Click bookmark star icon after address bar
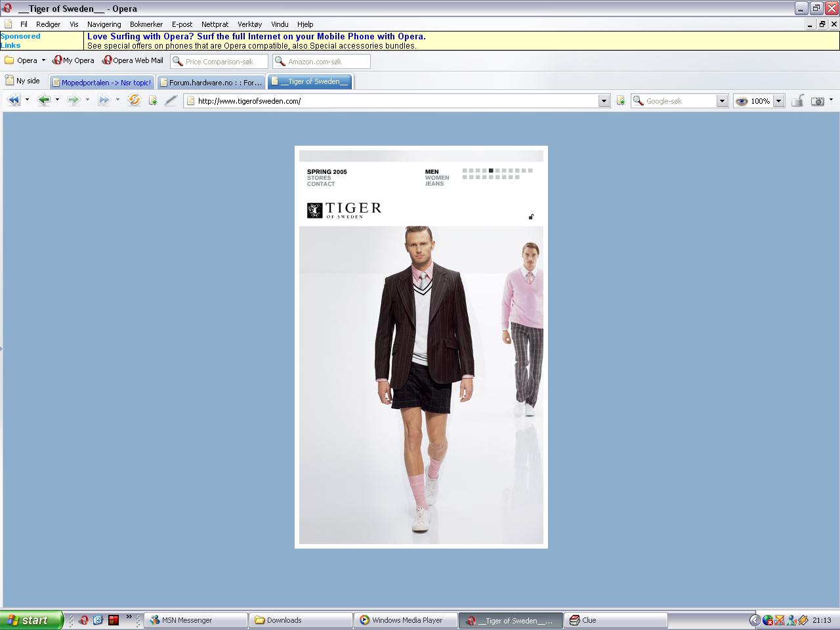 (x=621, y=100)
